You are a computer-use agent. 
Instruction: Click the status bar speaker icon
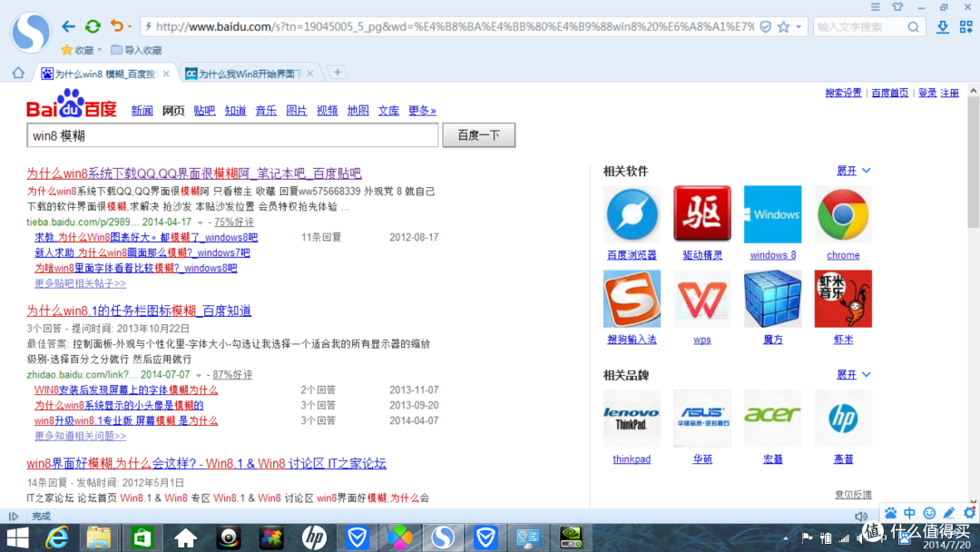click(860, 517)
